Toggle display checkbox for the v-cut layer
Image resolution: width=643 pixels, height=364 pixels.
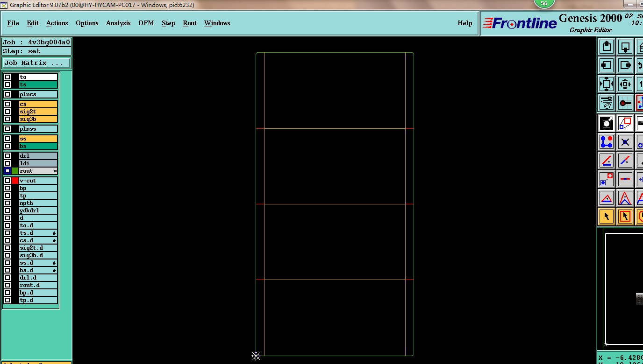pyautogui.click(x=7, y=181)
